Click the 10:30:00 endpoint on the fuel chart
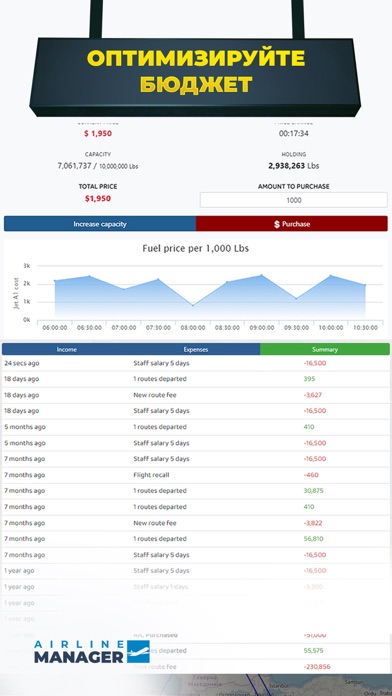 365,285
